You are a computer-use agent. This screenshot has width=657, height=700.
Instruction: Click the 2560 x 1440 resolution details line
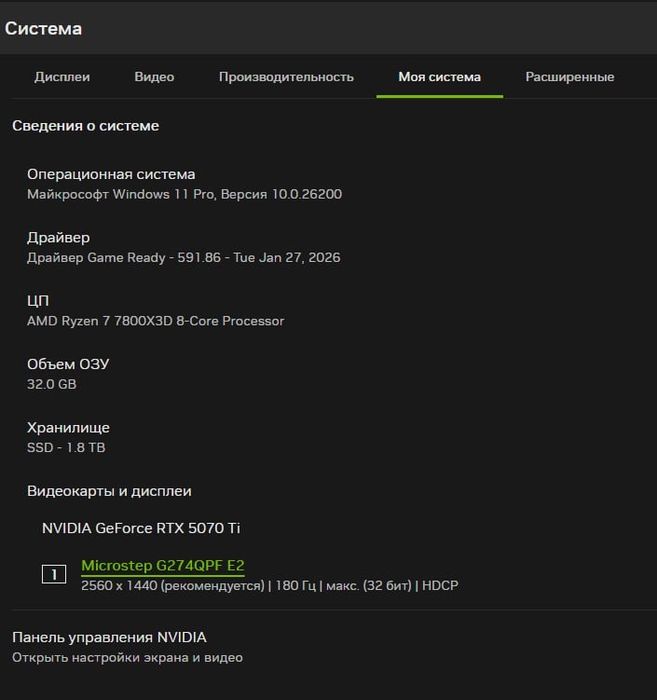(x=270, y=586)
